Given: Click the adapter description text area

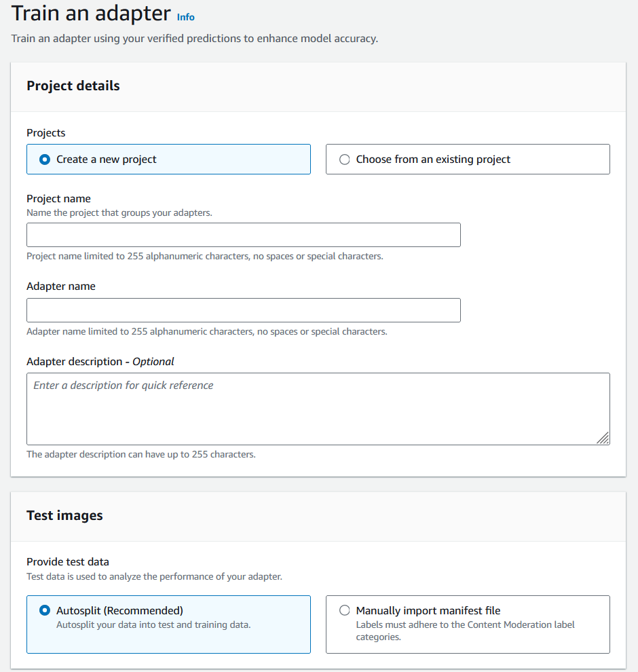Looking at the screenshot, I should click(x=318, y=407).
